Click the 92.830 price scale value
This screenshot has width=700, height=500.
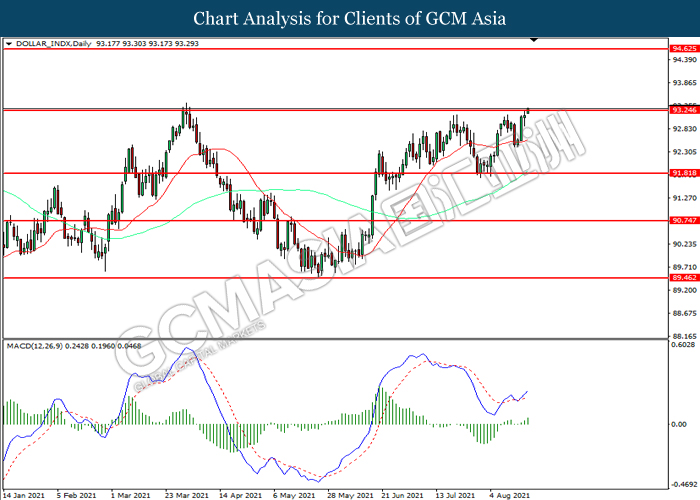pos(685,129)
